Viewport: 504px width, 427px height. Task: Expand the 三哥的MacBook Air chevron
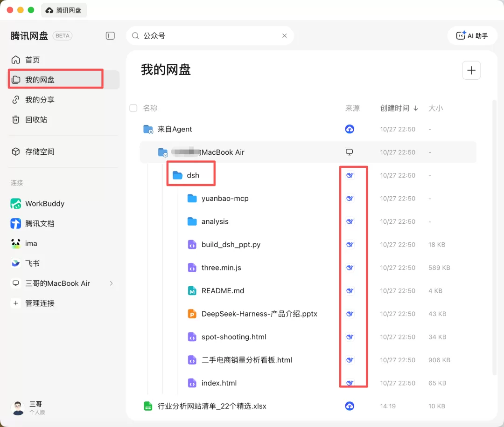click(111, 283)
